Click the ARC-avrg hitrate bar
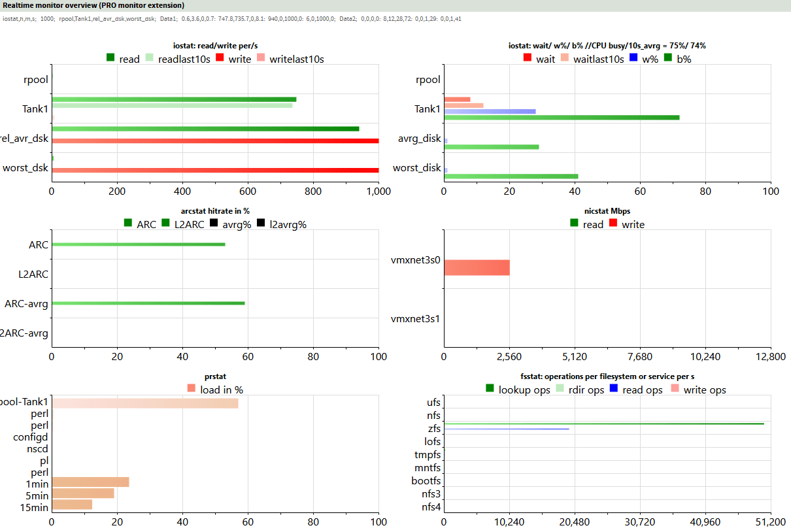791x532 pixels. click(x=148, y=303)
